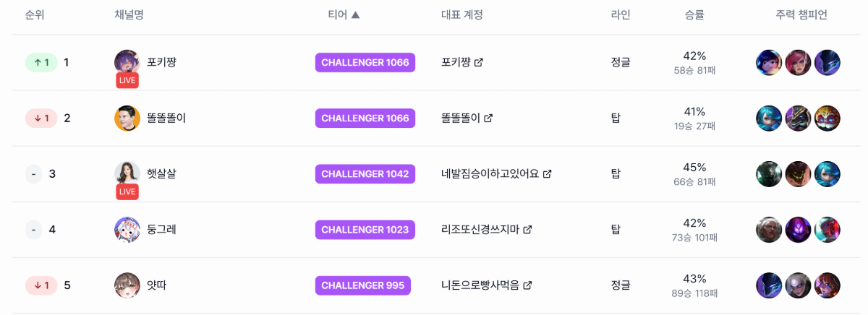Sort the table by 티어 column

(343, 15)
